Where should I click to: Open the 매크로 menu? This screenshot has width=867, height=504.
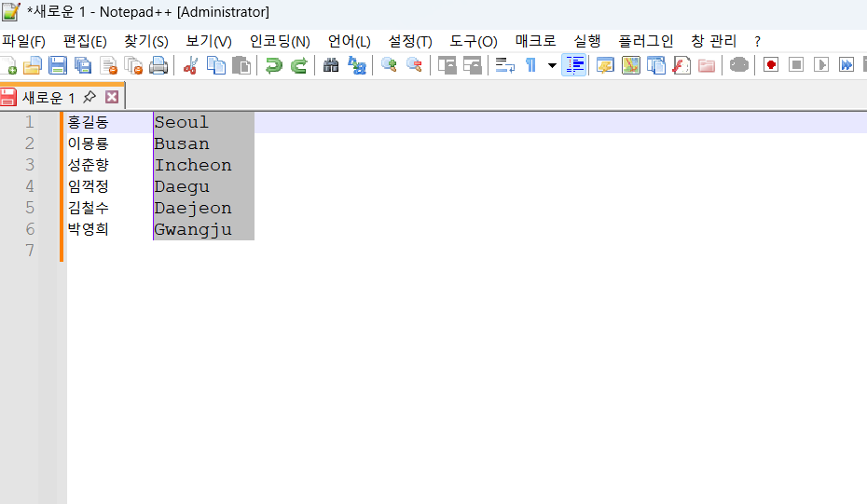[535, 41]
